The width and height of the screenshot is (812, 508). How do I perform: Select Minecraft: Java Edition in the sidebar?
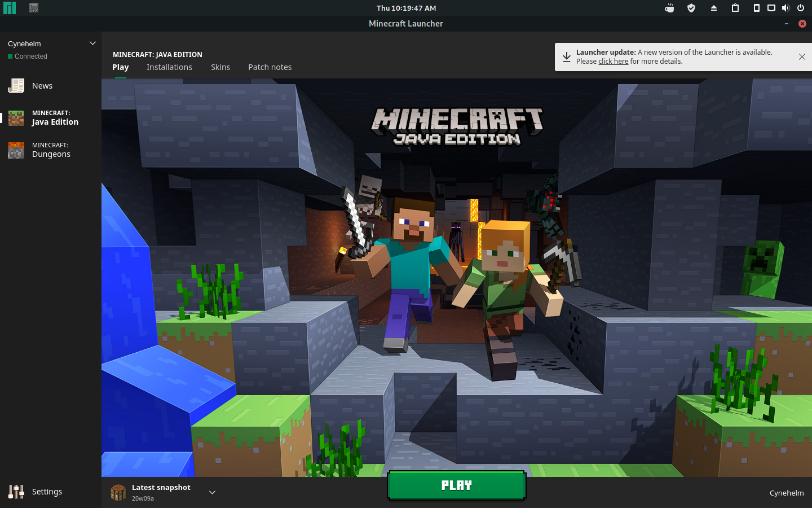(x=51, y=118)
